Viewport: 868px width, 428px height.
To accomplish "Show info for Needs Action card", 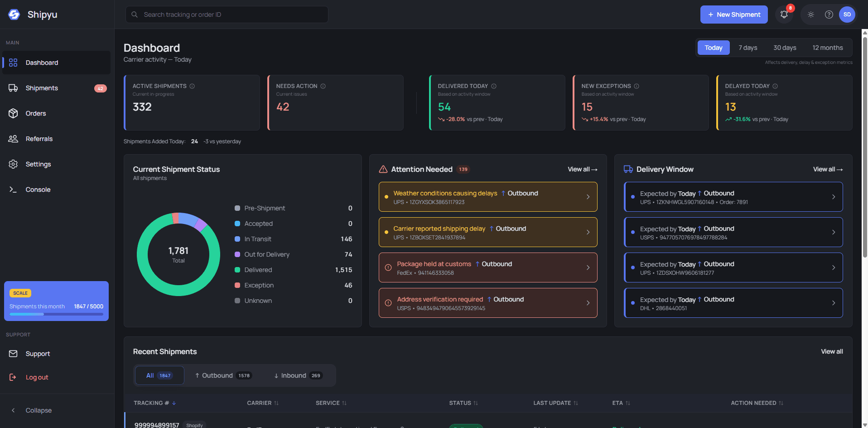I will 323,86.
